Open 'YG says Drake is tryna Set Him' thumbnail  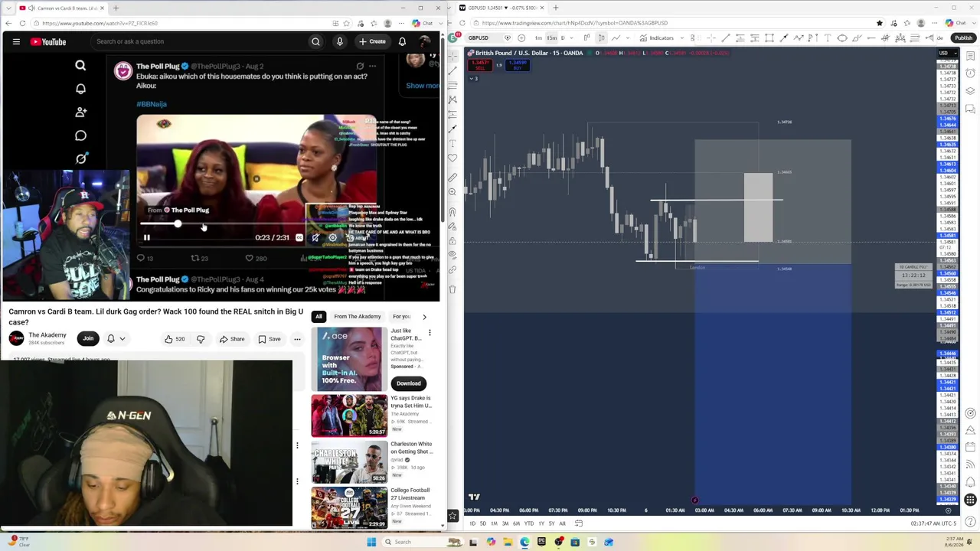point(349,416)
